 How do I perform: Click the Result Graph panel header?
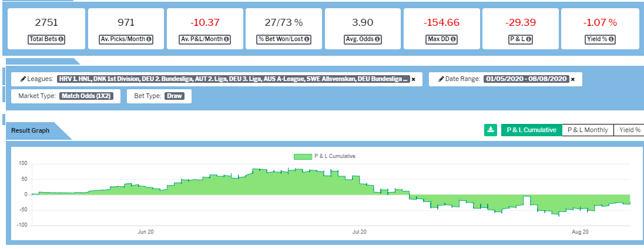30,130
